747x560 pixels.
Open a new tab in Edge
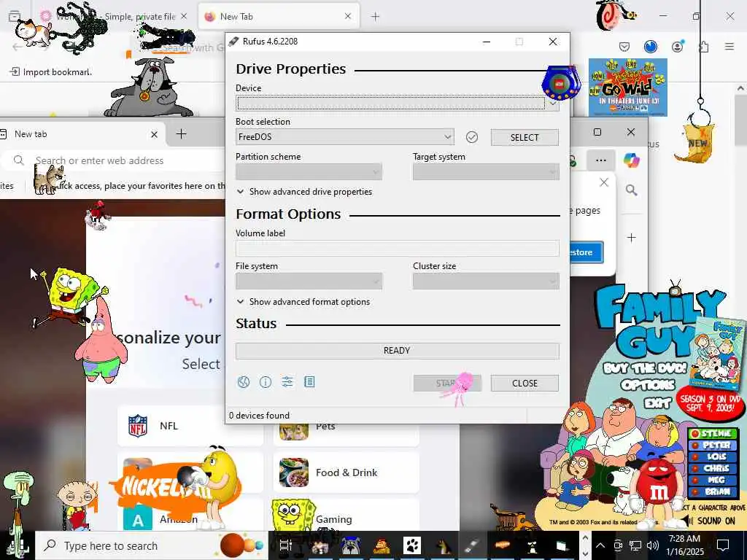tap(181, 134)
